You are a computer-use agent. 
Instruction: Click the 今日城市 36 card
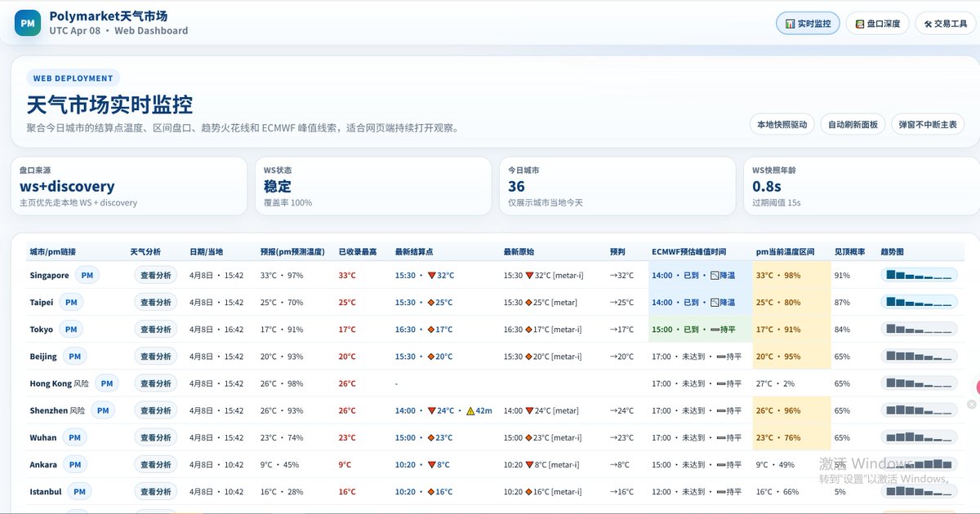[x=617, y=186]
